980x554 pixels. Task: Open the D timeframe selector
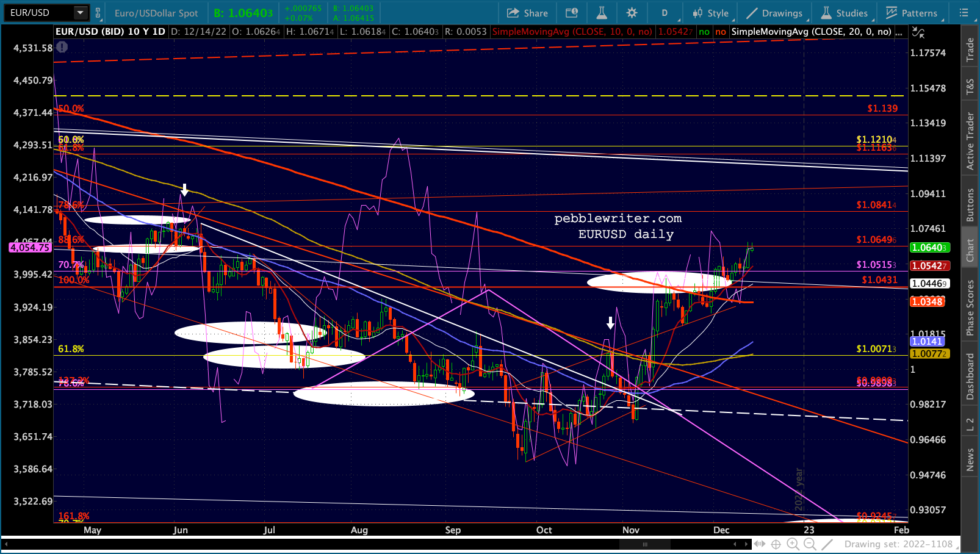click(665, 13)
